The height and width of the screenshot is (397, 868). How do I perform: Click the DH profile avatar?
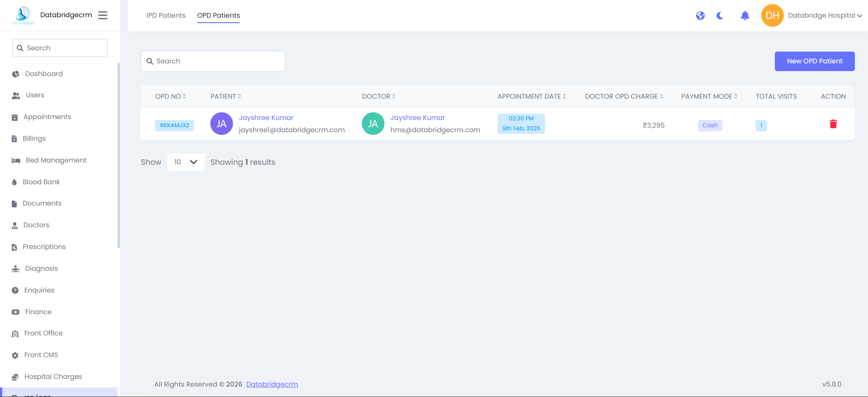772,15
